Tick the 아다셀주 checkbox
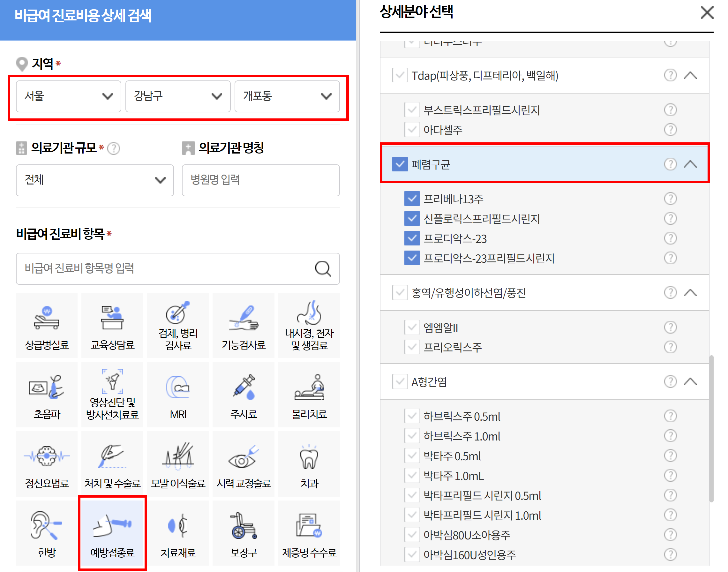 [412, 130]
